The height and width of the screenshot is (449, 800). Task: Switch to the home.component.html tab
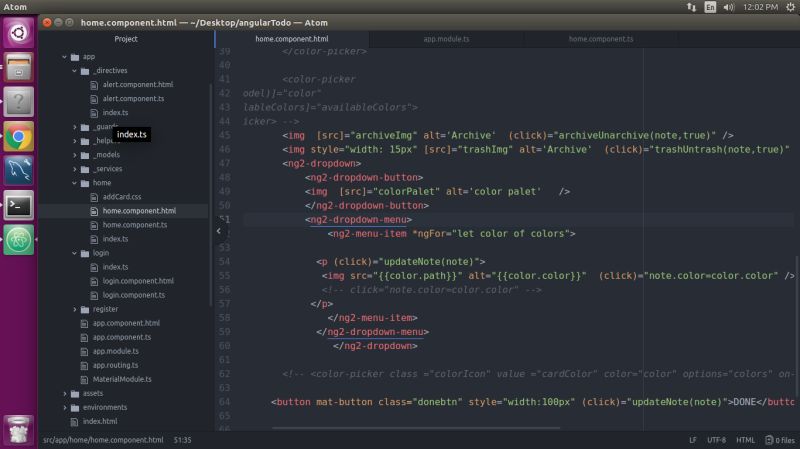[292, 39]
